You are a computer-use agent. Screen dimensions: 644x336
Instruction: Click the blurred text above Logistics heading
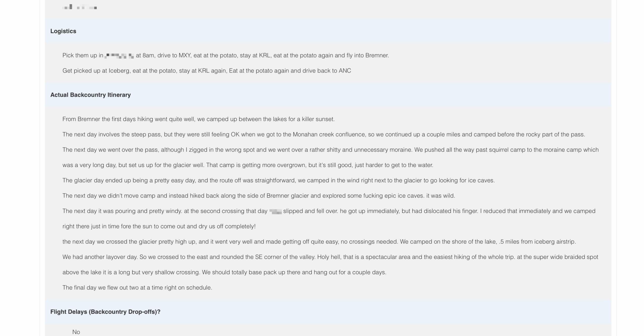79,7
